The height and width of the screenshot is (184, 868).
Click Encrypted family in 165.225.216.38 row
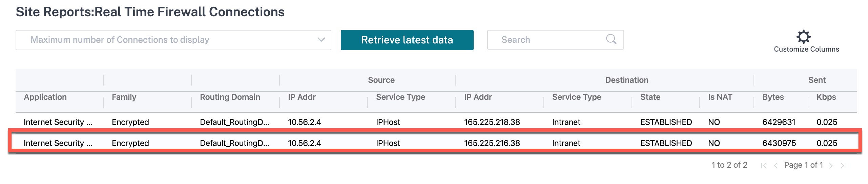[130, 143]
